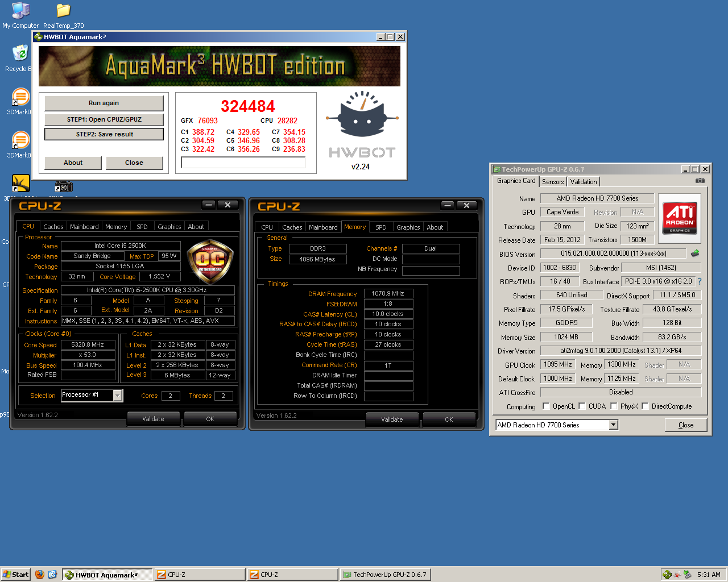Open SPD tab in right CPU-Z window
Viewport: 728px width, 582px height.
(x=381, y=227)
